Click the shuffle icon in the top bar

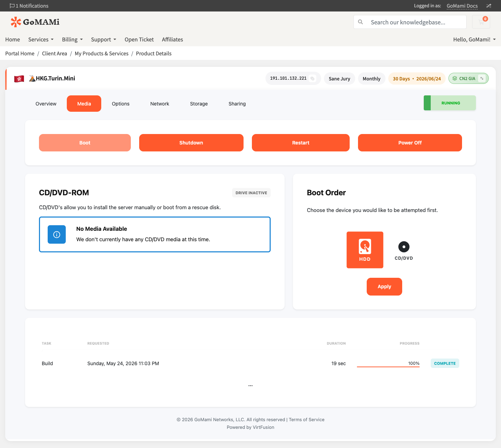[x=489, y=6]
